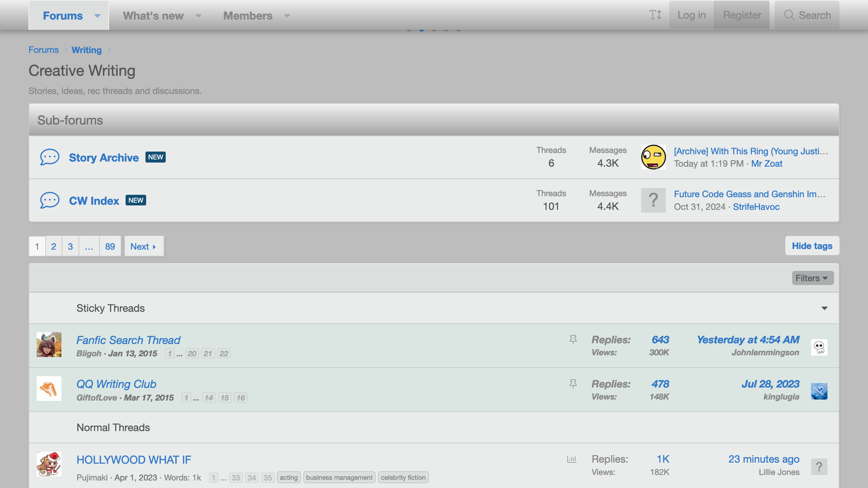
Task: Go to page 89 of threads
Action: pyautogui.click(x=110, y=246)
